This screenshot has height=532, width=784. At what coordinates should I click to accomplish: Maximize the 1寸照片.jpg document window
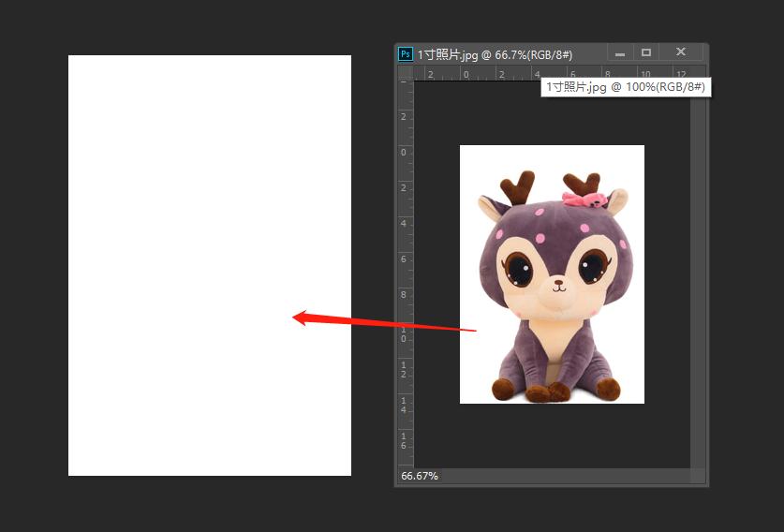click(646, 52)
